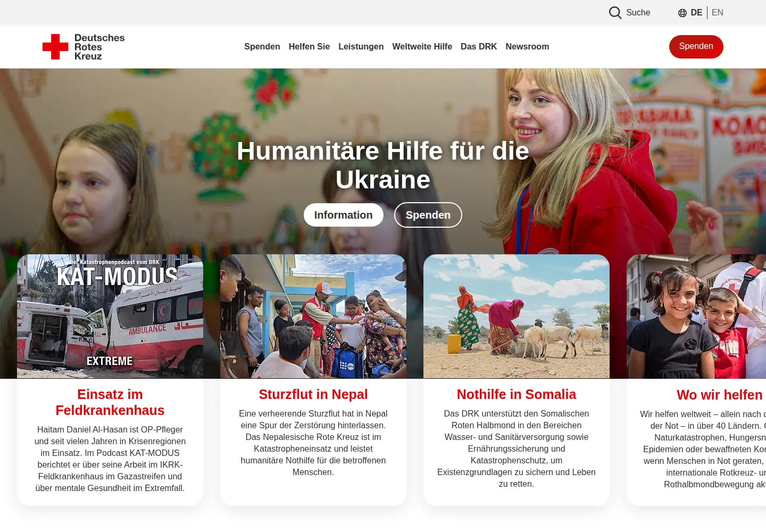This screenshot has height=532, width=766.
Task: Switch language to DE
Action: tap(696, 13)
